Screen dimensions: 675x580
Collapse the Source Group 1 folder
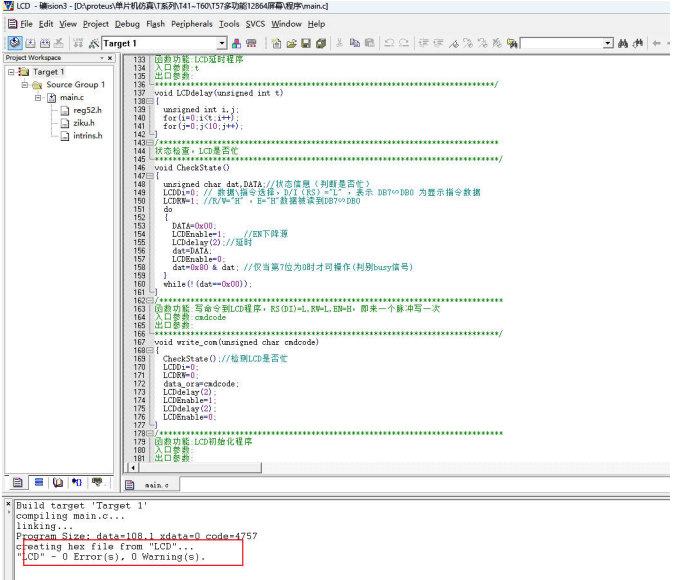(24, 85)
